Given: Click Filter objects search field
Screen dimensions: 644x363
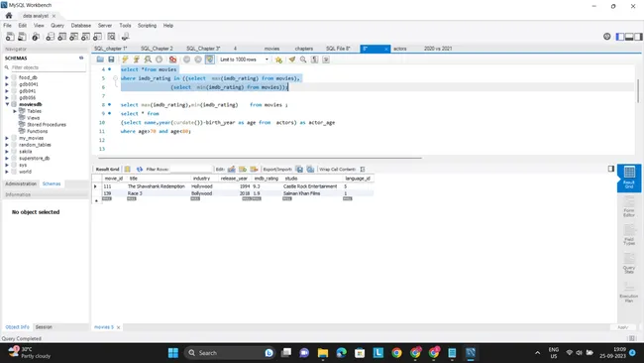Looking at the screenshot, I should tap(48, 67).
